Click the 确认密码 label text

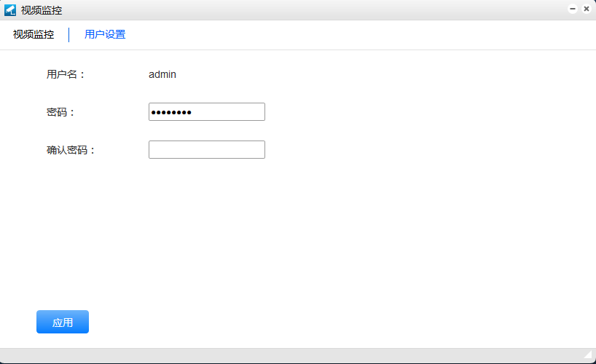coord(71,150)
